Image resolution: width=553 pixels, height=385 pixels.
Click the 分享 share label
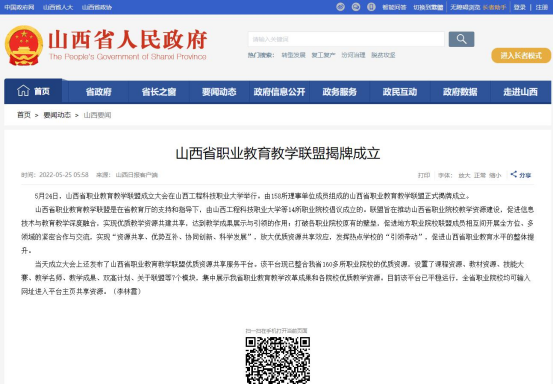(525, 175)
